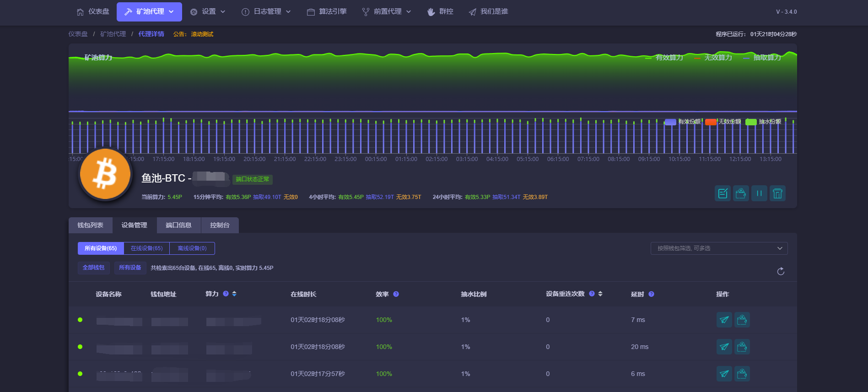Select the 在线设备(65) filter
This screenshot has height=392, width=868.
(146, 248)
